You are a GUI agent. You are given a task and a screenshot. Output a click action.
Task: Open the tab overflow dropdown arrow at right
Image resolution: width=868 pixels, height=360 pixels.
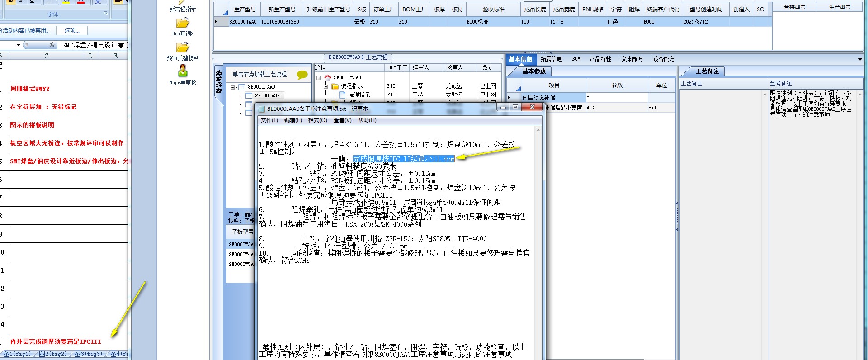coord(859,59)
